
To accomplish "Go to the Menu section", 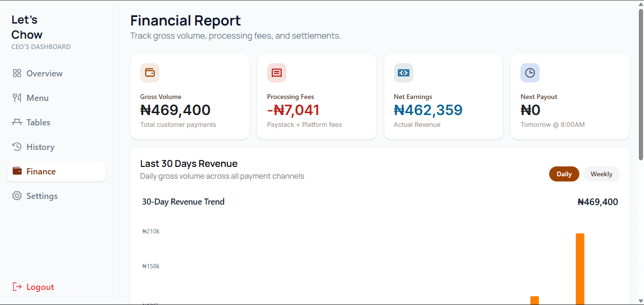I will coord(56,98).
